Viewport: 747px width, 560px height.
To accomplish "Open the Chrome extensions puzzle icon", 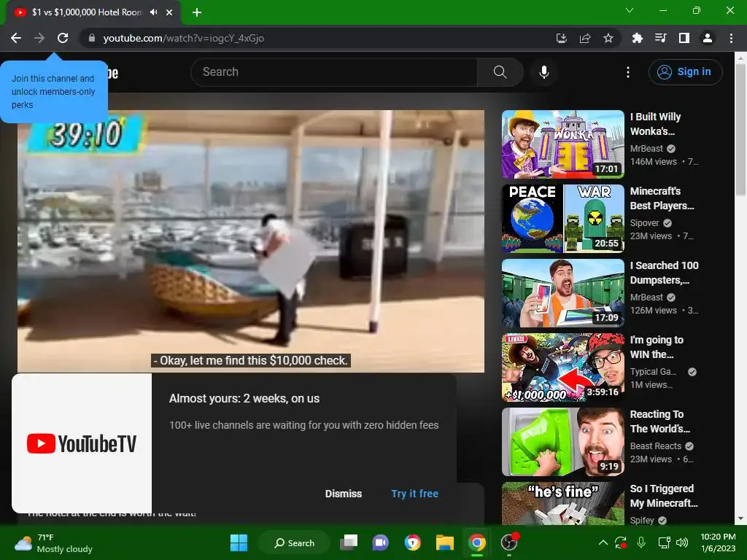I will 637,38.
